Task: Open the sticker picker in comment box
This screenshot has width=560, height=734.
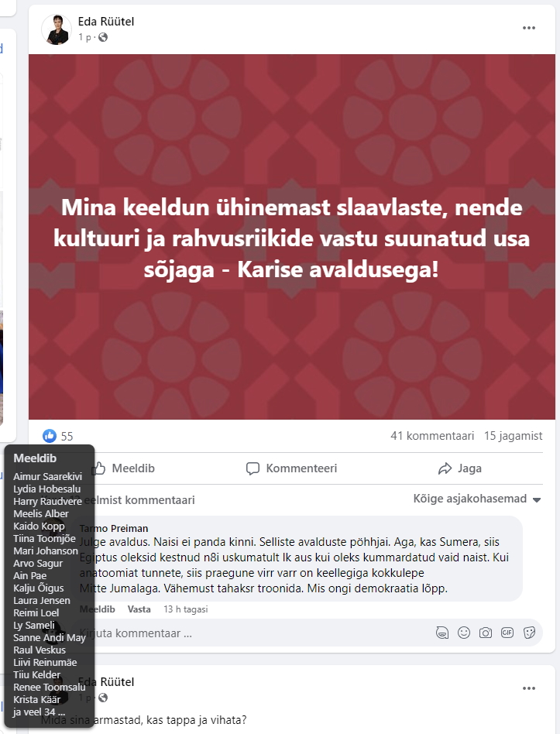Action: pyautogui.click(x=529, y=633)
